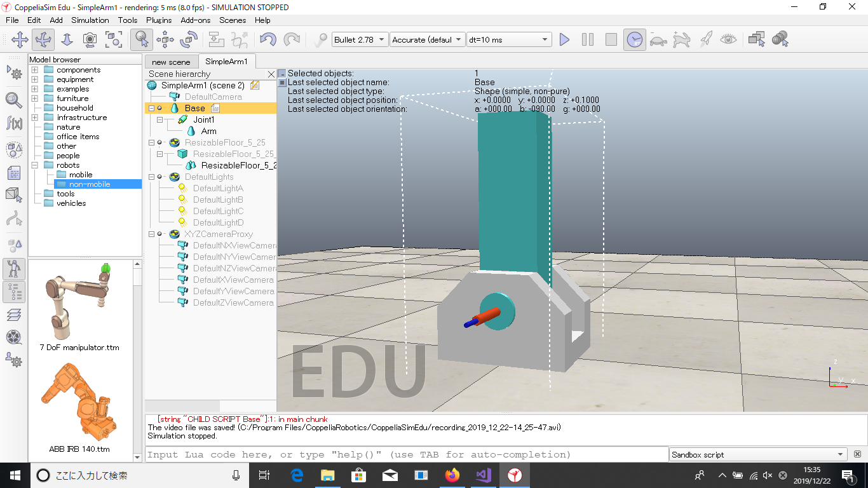Viewport: 868px width, 488px height.
Task: Select the camera shift/zoom tool
Action: [x=67, y=39]
